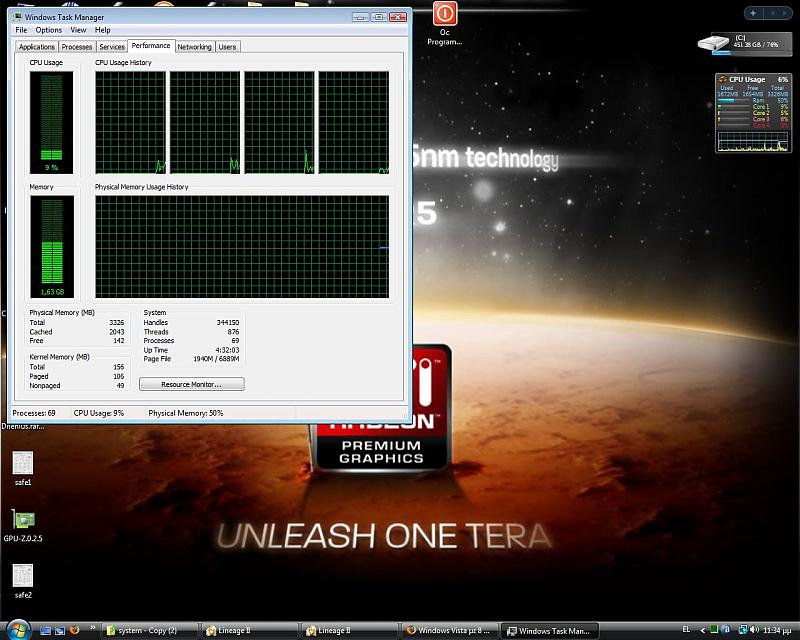The width and height of the screenshot is (800, 640).
Task: Switch to the Users tab
Action: click(227, 47)
